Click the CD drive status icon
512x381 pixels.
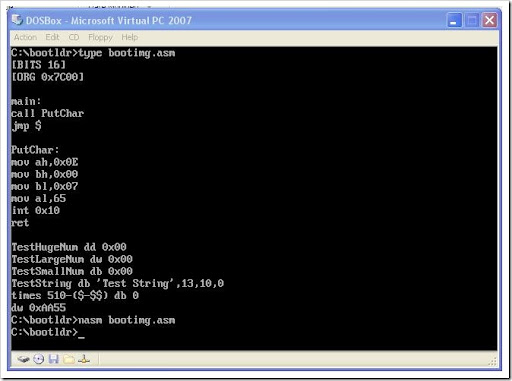39,359
